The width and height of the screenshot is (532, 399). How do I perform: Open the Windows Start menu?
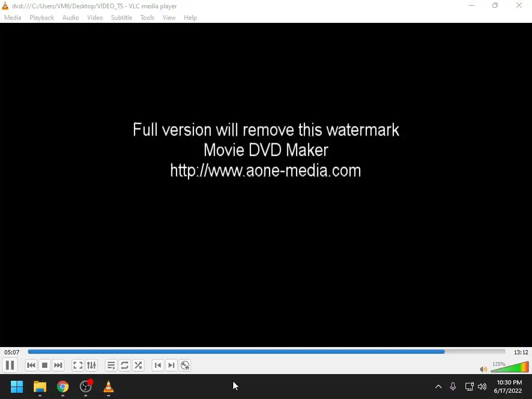click(x=17, y=387)
